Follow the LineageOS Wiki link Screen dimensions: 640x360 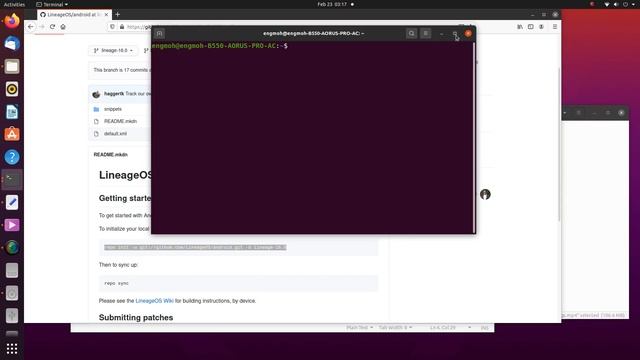[154, 301]
